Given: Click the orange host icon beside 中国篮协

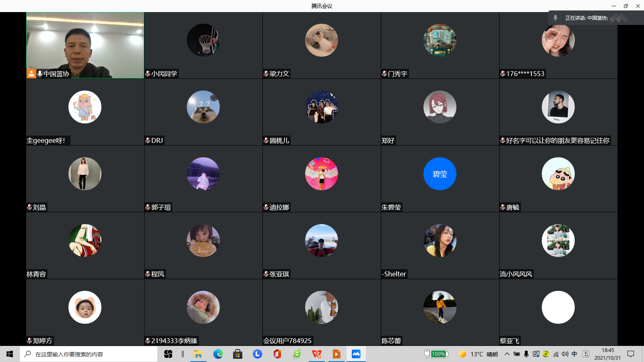Looking at the screenshot, I should (x=31, y=74).
